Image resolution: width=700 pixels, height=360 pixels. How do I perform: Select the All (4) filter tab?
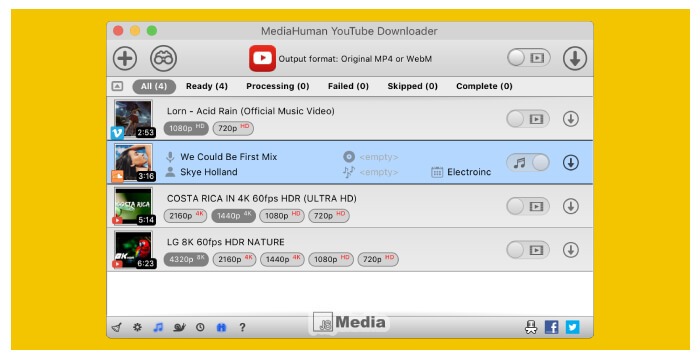[154, 86]
